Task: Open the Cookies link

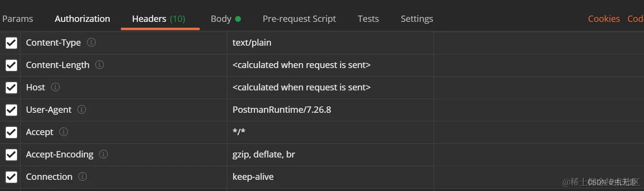Action: tap(604, 18)
